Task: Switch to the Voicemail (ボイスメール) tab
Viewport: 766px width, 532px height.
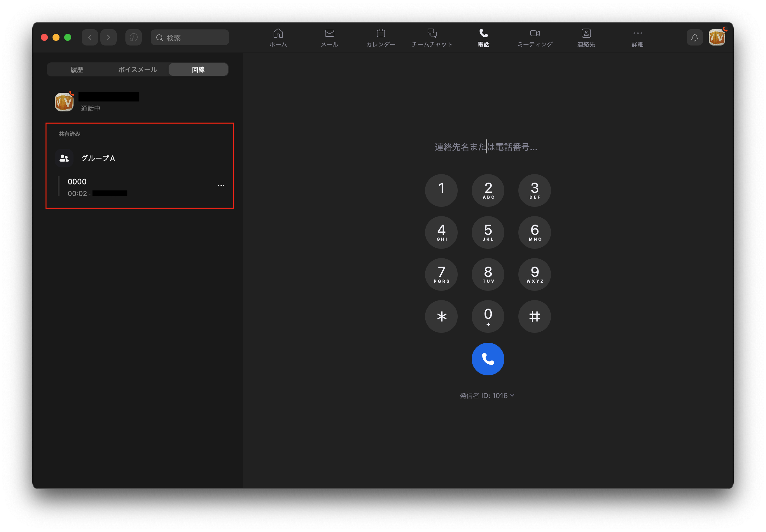Action: pyautogui.click(x=137, y=70)
